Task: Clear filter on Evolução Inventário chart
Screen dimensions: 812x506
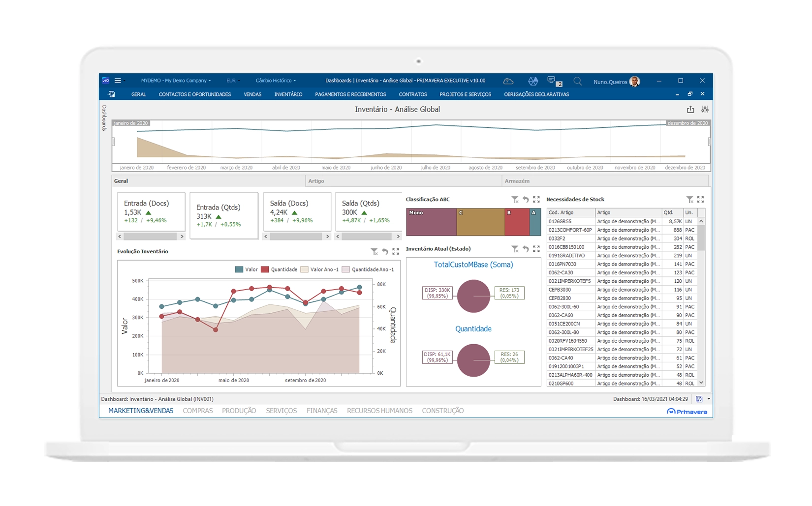Action: (374, 252)
